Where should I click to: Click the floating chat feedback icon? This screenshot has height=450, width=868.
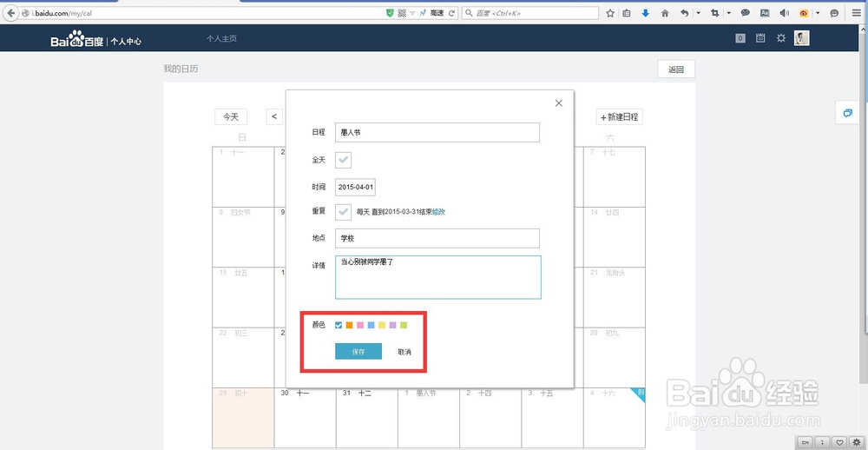847,113
